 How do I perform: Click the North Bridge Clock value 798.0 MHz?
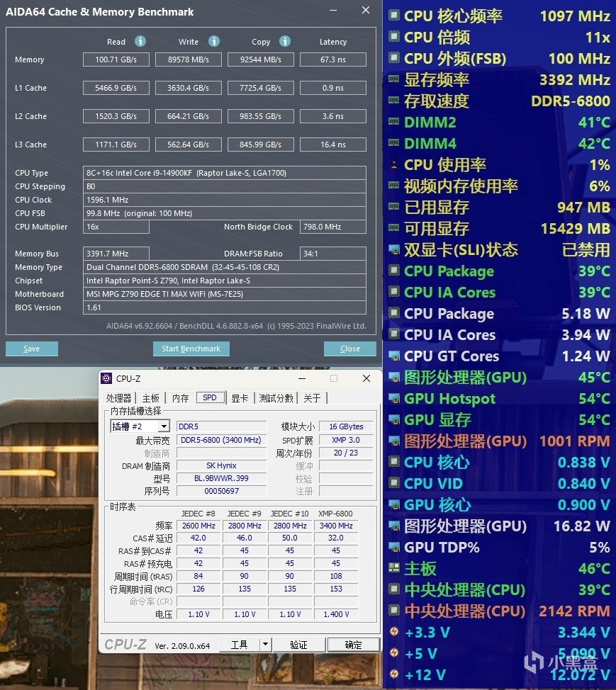[x=333, y=227]
